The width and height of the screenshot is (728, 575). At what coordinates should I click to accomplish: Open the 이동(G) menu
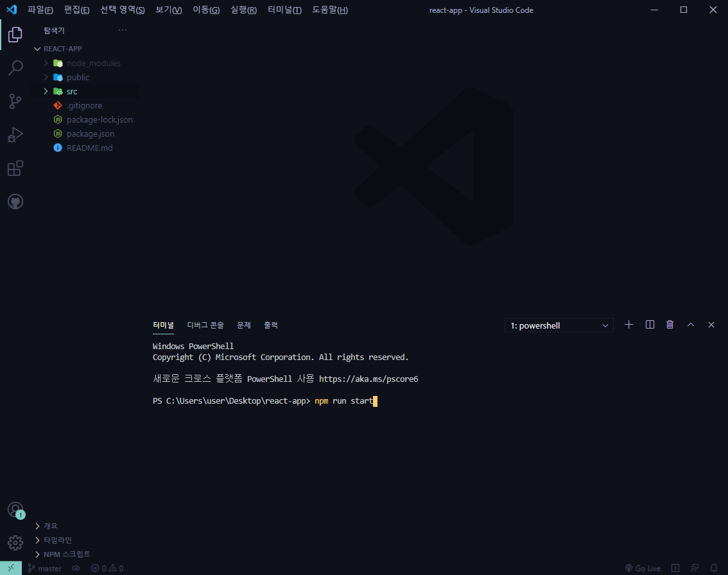(x=206, y=10)
